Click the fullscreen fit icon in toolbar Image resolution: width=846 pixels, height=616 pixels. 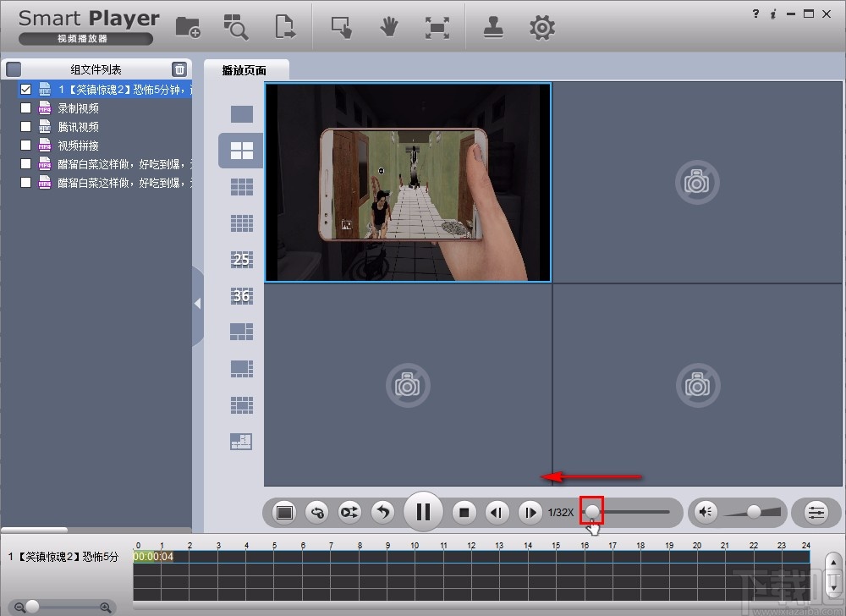pyautogui.click(x=437, y=27)
